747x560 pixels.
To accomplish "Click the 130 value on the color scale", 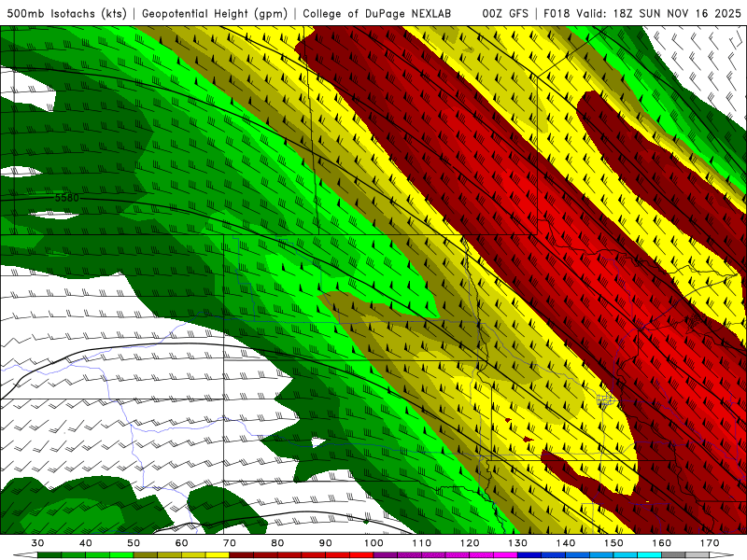I will point(517,543).
